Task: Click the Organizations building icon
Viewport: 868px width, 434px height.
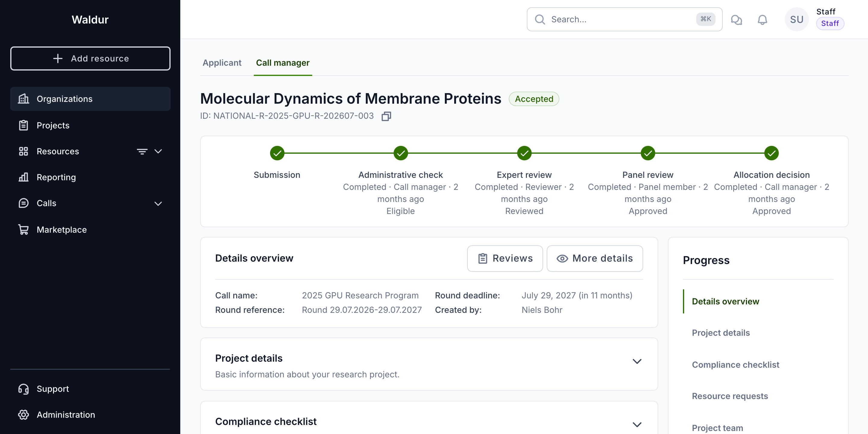Action: pyautogui.click(x=23, y=99)
